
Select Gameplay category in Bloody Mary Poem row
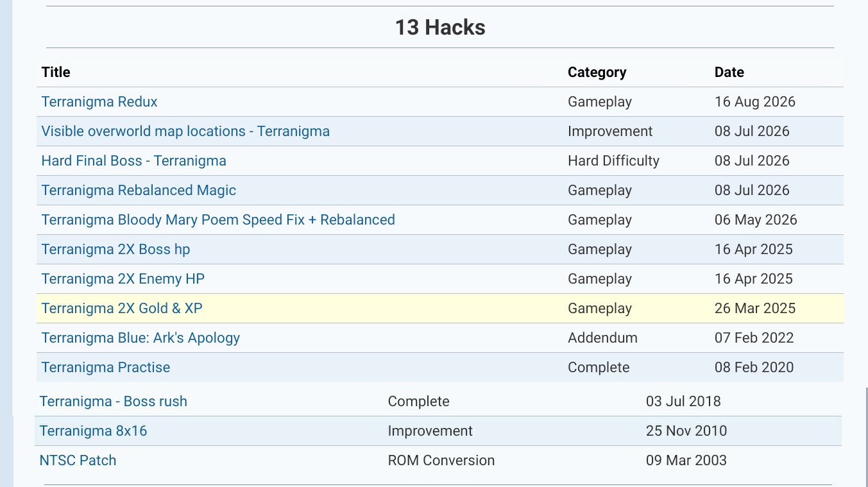point(600,219)
